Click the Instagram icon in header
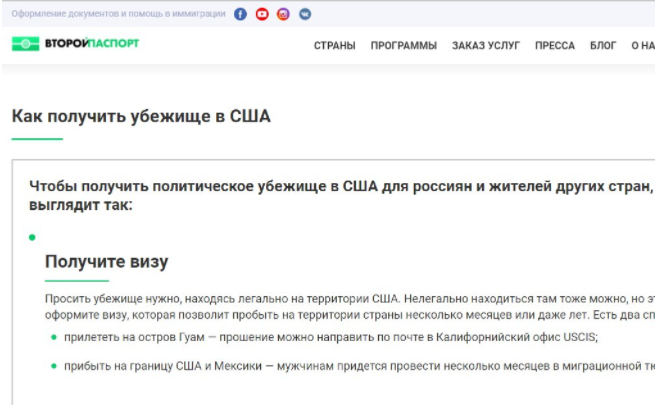Image resolution: width=659 pixels, height=414 pixels. click(283, 14)
